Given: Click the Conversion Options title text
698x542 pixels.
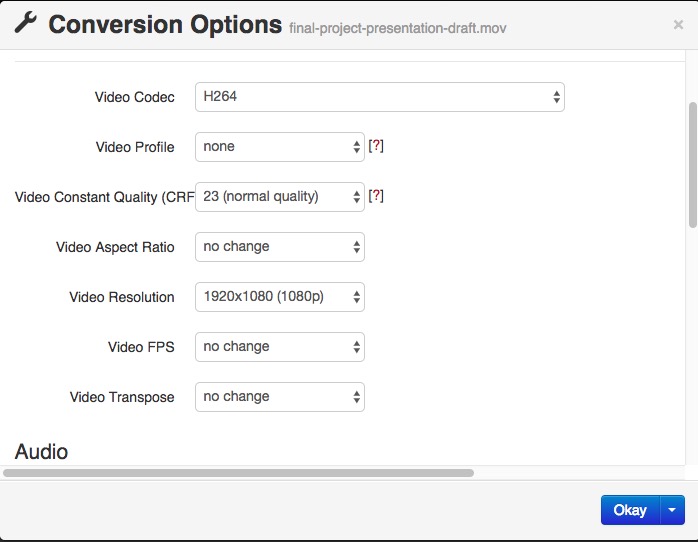Looking at the screenshot, I should pyautogui.click(x=165, y=25).
